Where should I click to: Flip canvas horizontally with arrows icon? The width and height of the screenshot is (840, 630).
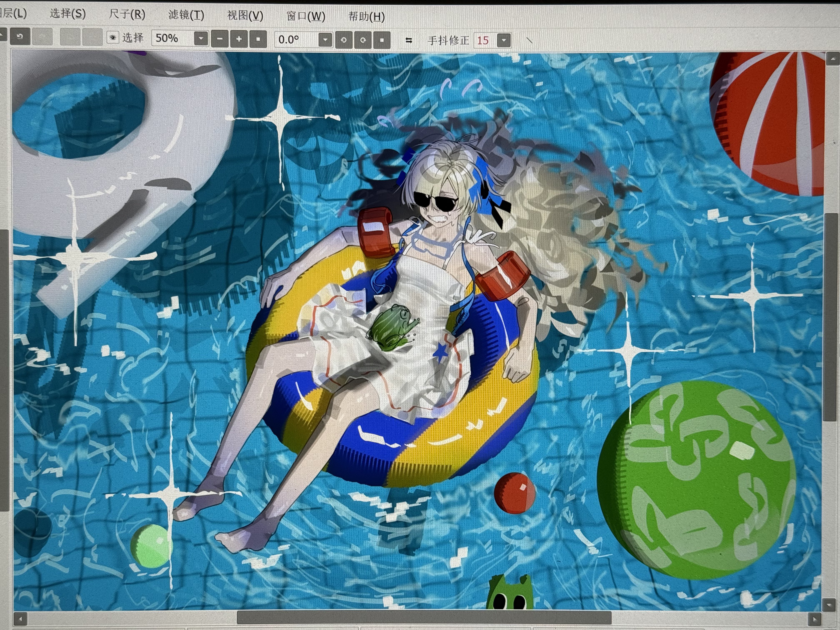[x=409, y=40]
